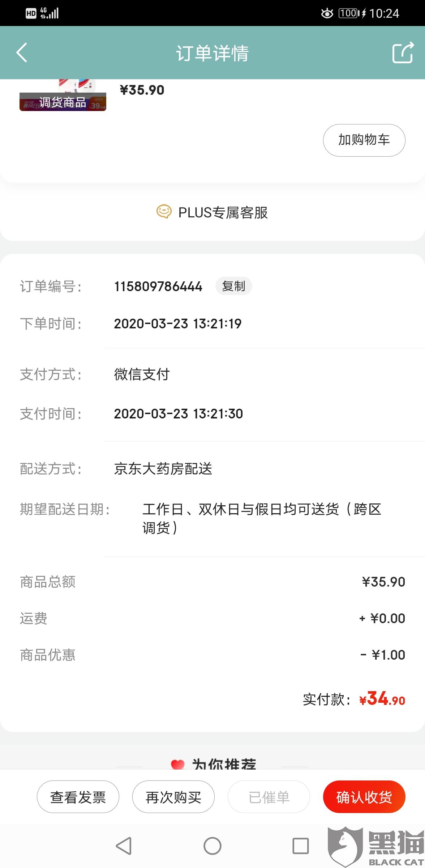425x868 pixels.
Task: Tap the 实付款 amount ¥34.90
Action: [x=382, y=699]
